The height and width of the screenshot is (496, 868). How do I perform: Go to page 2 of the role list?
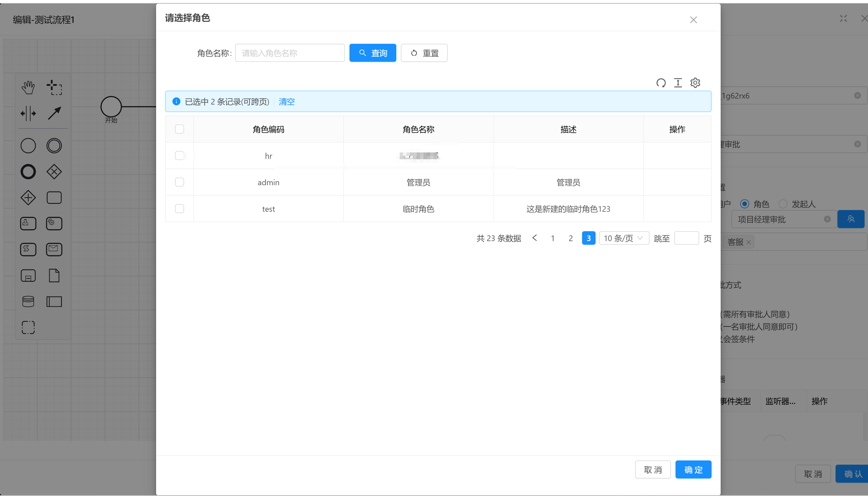click(570, 238)
